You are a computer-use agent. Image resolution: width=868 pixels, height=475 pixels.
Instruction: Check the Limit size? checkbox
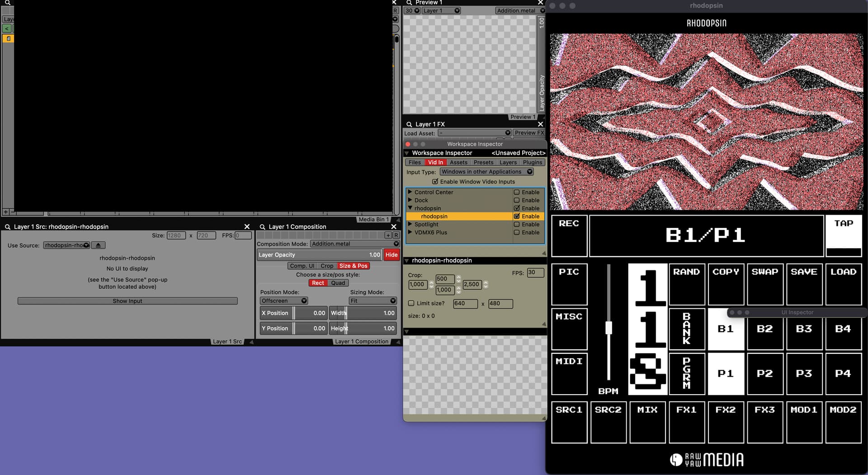(411, 304)
